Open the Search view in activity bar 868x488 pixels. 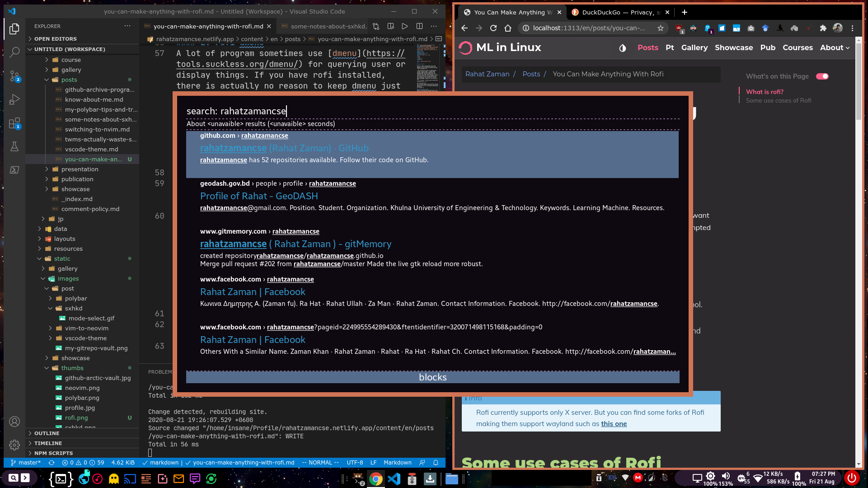point(14,52)
